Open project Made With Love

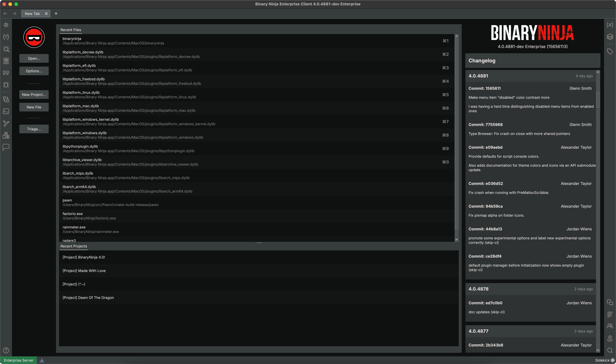pos(259,271)
